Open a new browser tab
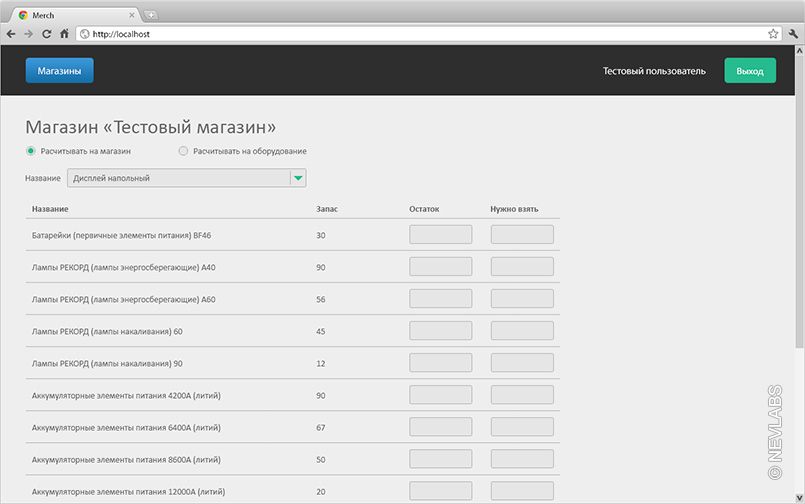This screenshot has width=805, height=504. [x=151, y=14]
